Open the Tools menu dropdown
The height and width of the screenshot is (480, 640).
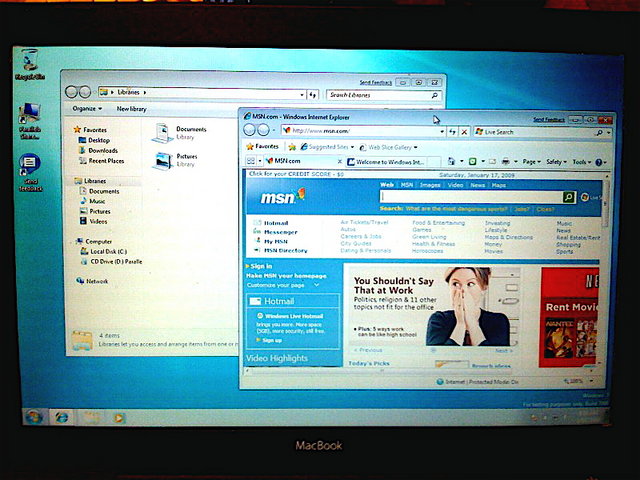pos(582,162)
